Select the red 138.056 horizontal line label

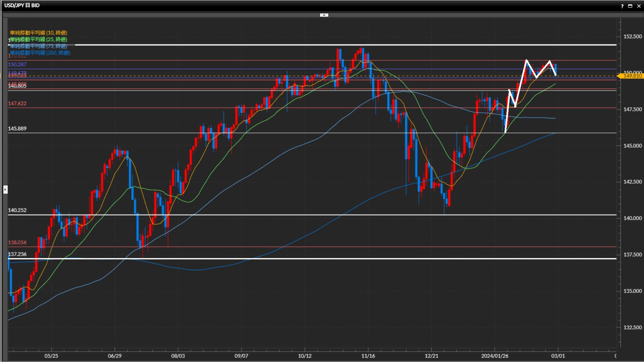tap(17, 242)
